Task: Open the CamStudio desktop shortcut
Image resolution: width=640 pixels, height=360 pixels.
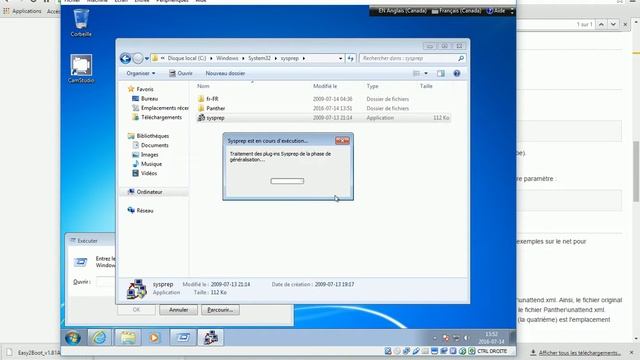Action: (x=81, y=69)
